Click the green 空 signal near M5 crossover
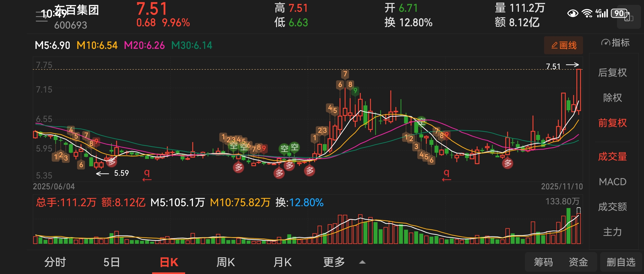This screenshot has width=644, height=274. click(x=421, y=122)
